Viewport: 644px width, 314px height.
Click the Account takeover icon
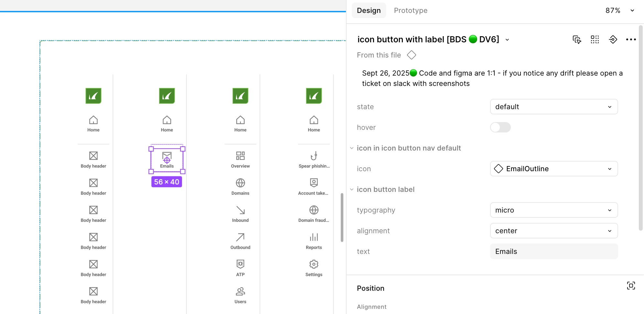314,183
